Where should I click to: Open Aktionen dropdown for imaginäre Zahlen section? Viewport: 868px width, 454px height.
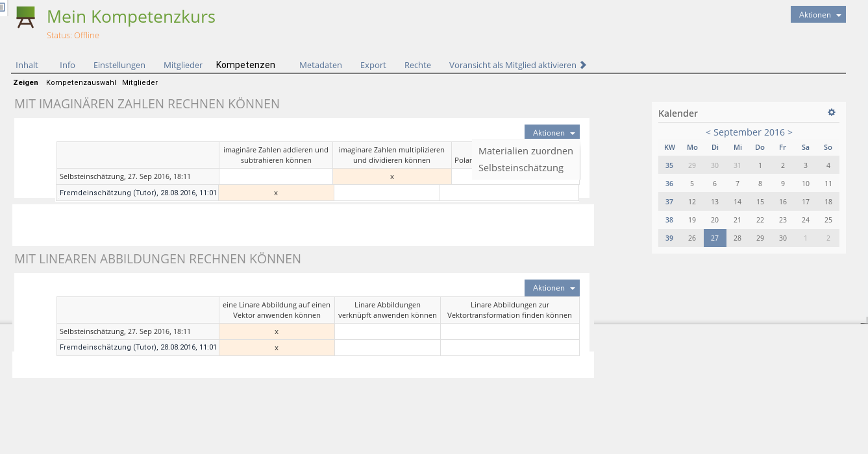tap(551, 132)
